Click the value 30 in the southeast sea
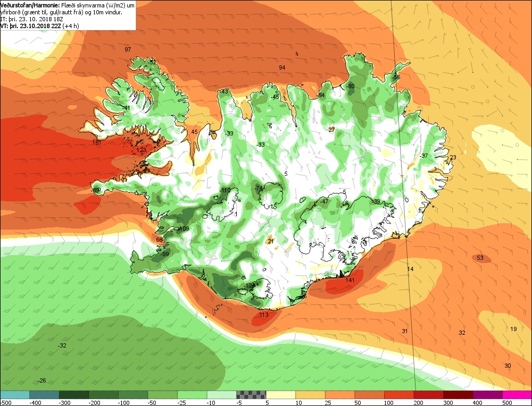The image size is (532, 406). [x=508, y=366]
